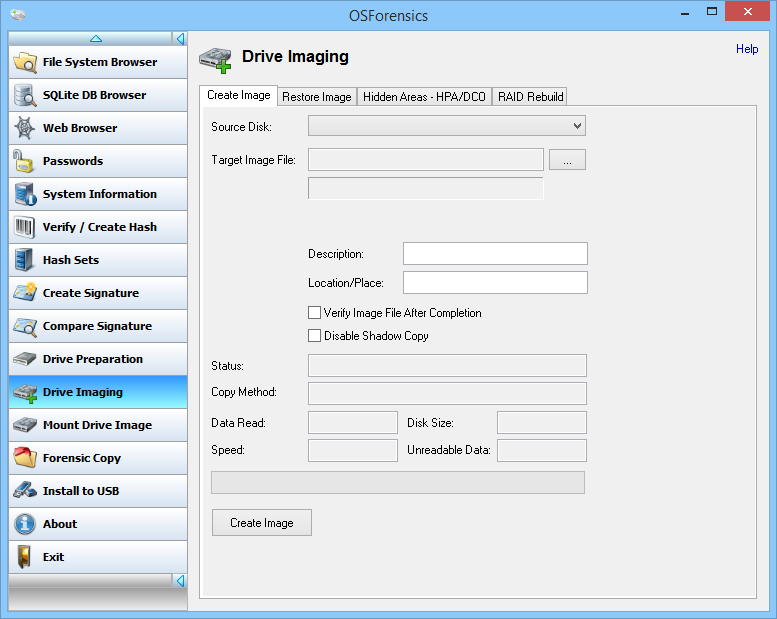Open Forensic Copy folder icon

point(24,457)
